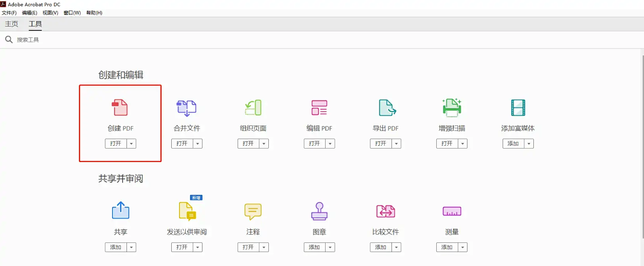Expand dropdown arrow under 组织页面
This screenshot has width=644, height=266.
(x=264, y=144)
